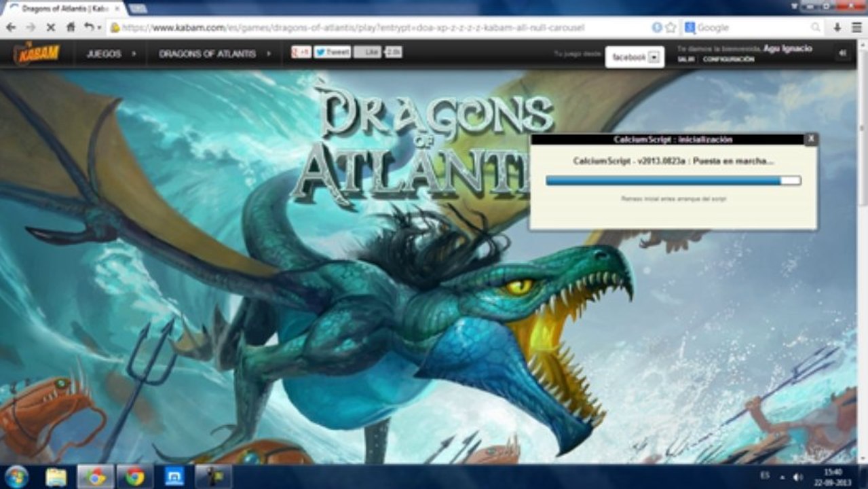868x489 pixels.
Task: Open the CONFIGURACIÓN link
Action: coord(728,60)
